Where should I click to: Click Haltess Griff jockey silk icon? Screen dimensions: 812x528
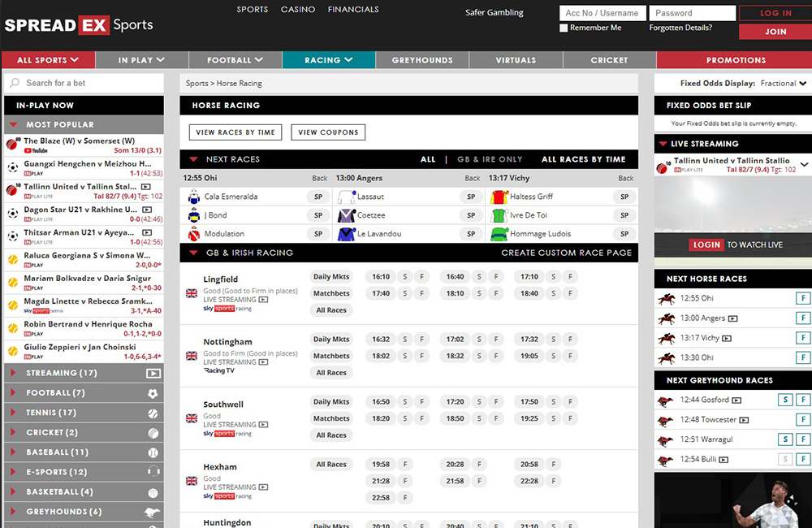click(499, 197)
